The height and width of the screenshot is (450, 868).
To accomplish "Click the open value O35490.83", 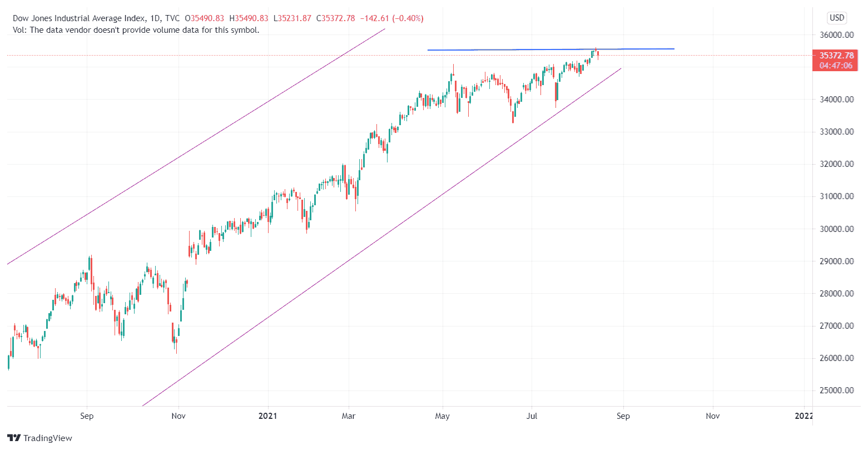I will [206, 18].
